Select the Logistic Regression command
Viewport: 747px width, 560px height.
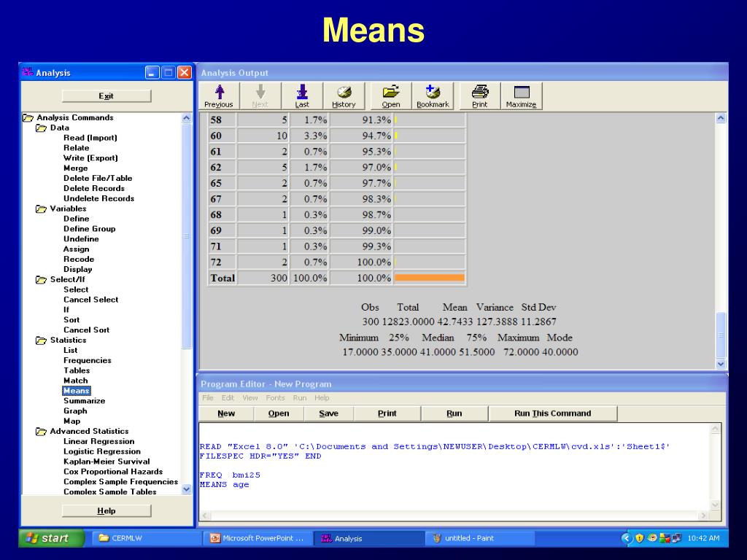(x=102, y=451)
